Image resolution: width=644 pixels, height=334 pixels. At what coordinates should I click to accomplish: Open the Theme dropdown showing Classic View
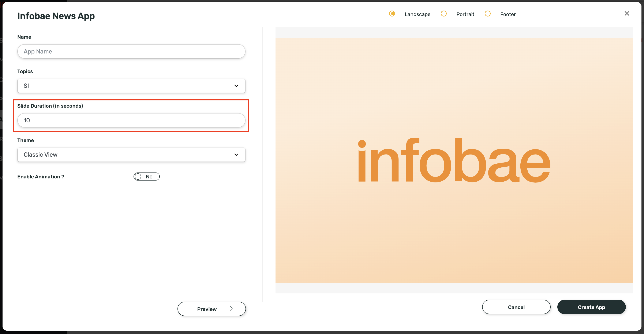pos(131,155)
